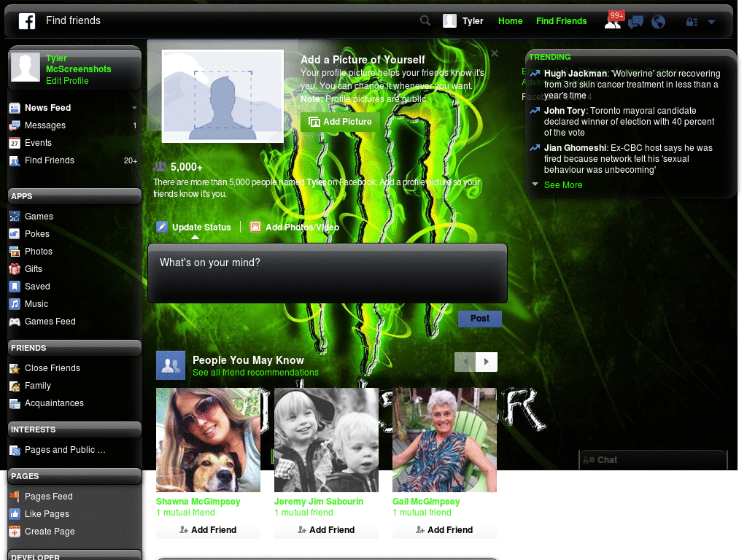Open the Like Pages thumbs-up icon
Viewport: 747px width, 560px height.
pos(15,514)
